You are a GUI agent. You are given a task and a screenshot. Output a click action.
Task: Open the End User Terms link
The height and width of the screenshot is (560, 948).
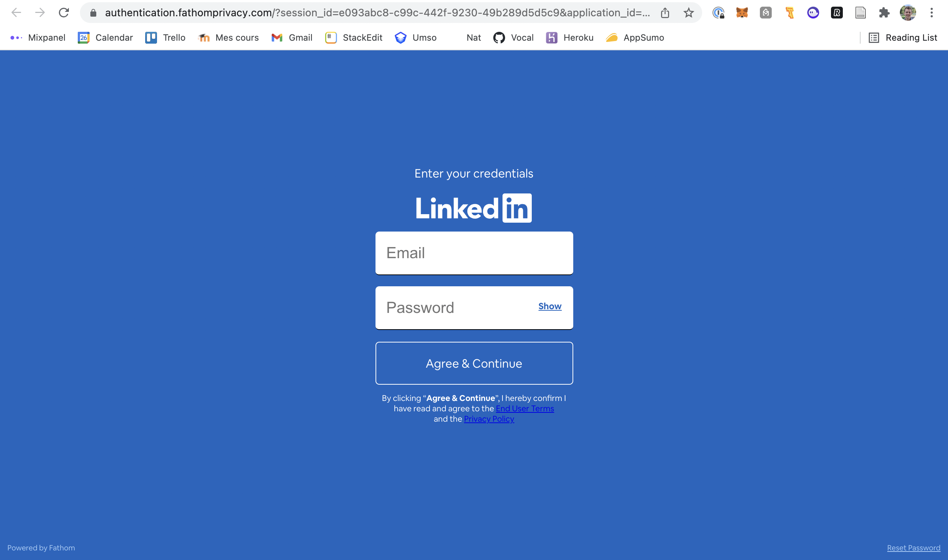(525, 409)
